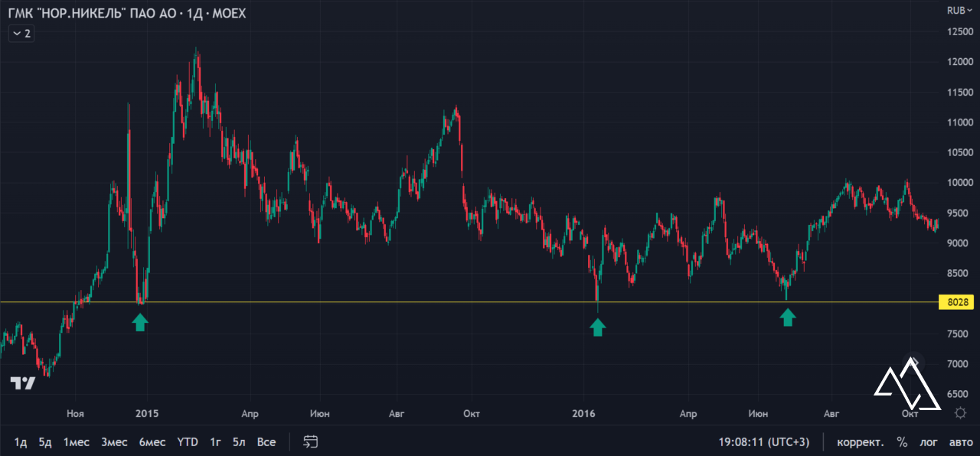The image size is (980, 456).
Task: Select the 1г time range
Action: point(216,442)
